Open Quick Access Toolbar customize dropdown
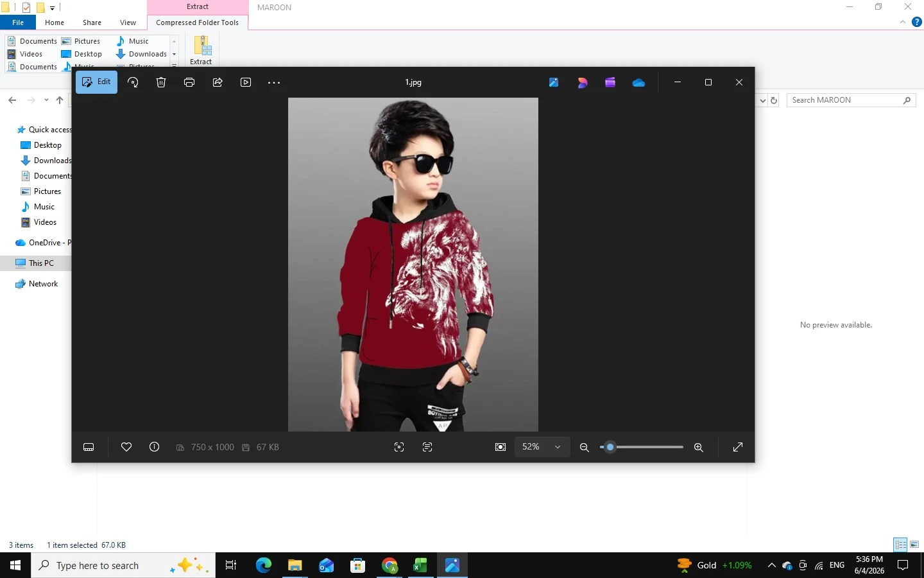Image resolution: width=924 pixels, height=578 pixels. [52, 8]
